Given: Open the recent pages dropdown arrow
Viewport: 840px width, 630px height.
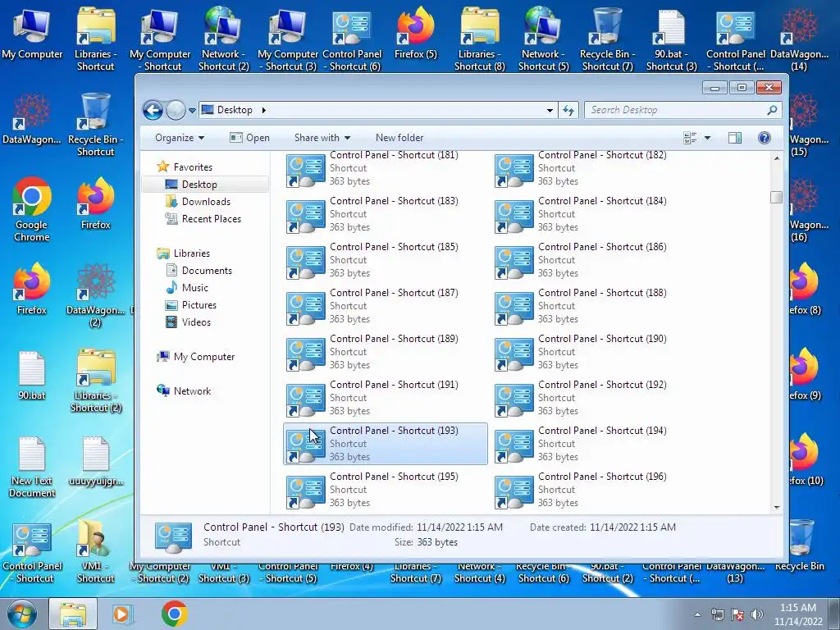Looking at the screenshot, I should point(192,111).
